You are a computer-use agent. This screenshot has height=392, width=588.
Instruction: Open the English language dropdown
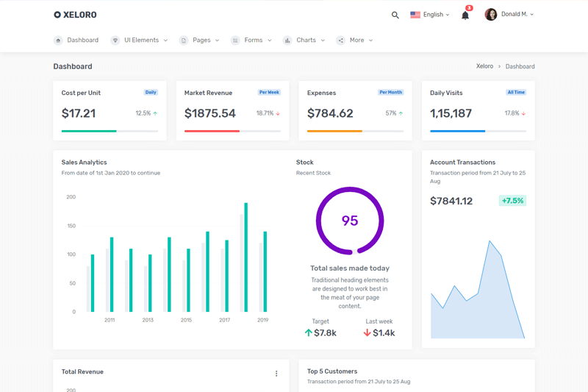(x=430, y=15)
